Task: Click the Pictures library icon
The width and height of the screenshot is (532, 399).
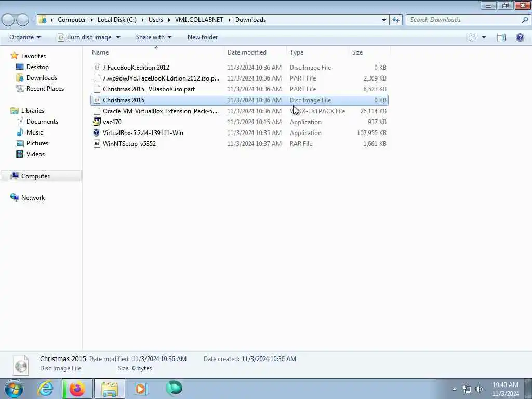Action: pos(20,143)
